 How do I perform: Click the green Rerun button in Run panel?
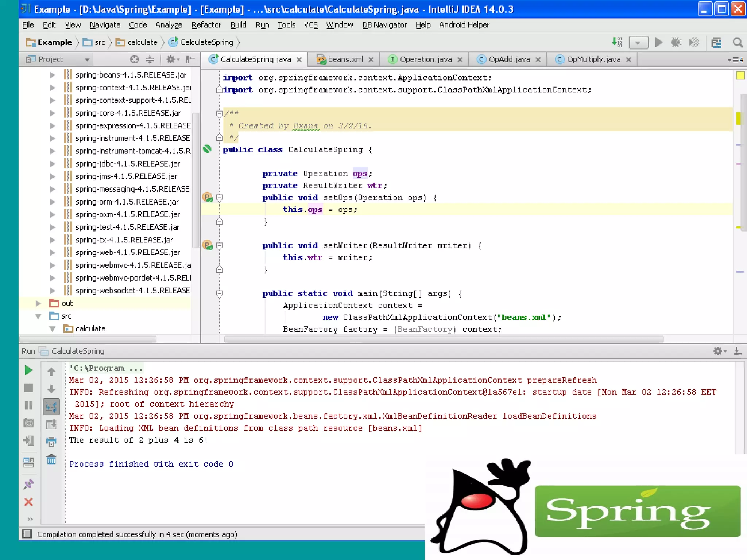click(x=28, y=370)
